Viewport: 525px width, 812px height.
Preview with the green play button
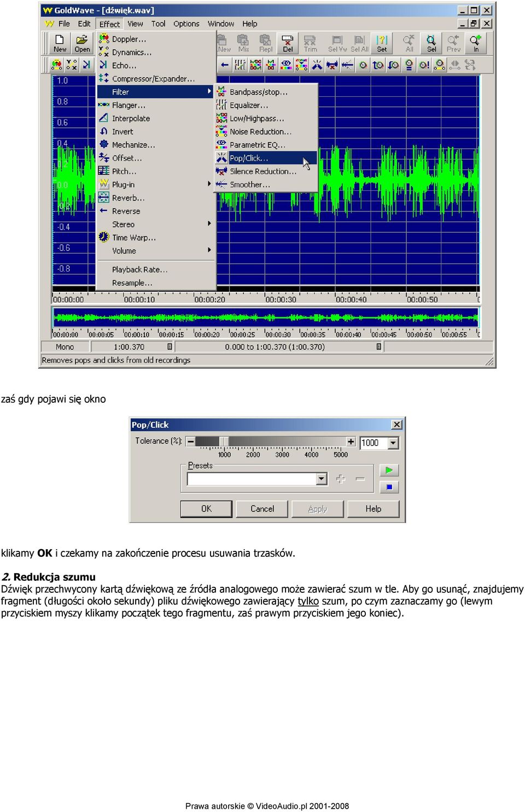click(389, 470)
